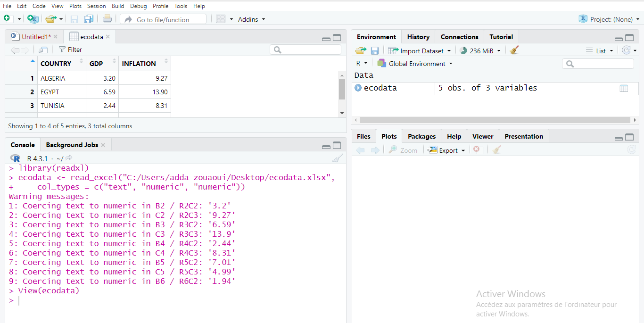The height and width of the screenshot is (323, 644).
Task: Switch to the Packages tab
Action: [x=421, y=136]
